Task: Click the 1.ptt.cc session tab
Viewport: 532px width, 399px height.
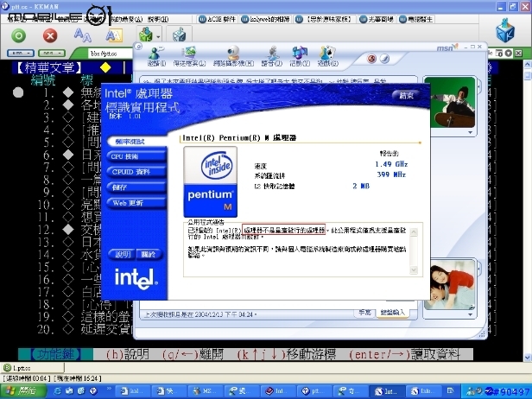Action: (33, 367)
